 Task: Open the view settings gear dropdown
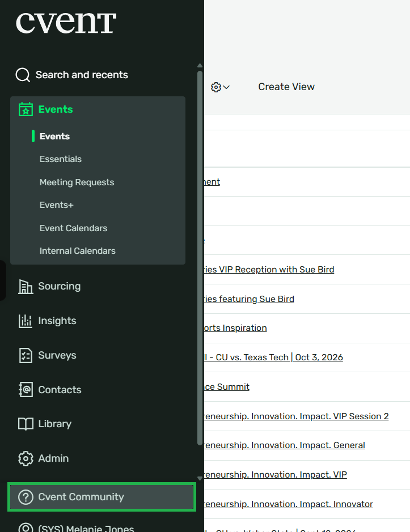click(220, 87)
